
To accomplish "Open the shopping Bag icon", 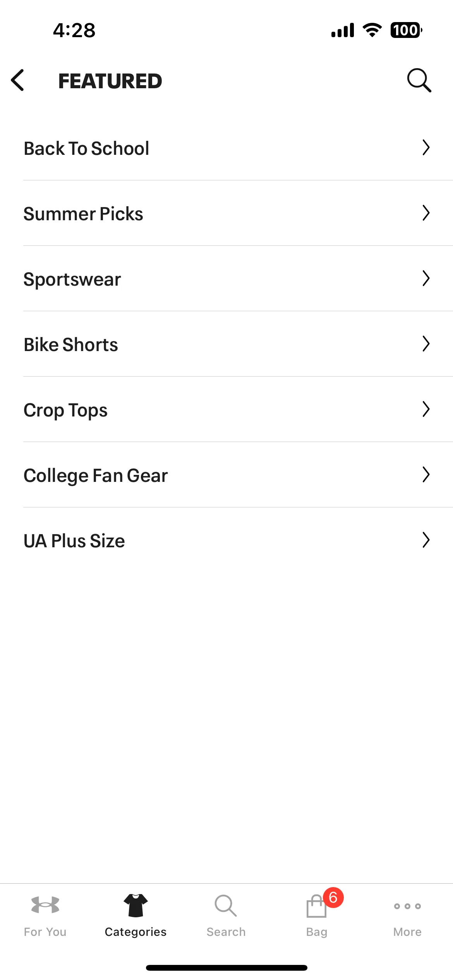I will click(316, 906).
